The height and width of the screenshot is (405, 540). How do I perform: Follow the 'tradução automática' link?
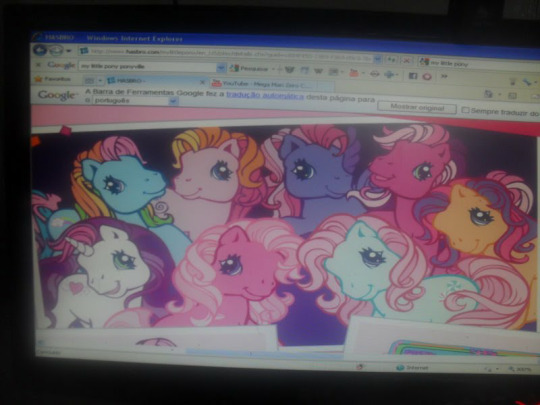coord(265,96)
